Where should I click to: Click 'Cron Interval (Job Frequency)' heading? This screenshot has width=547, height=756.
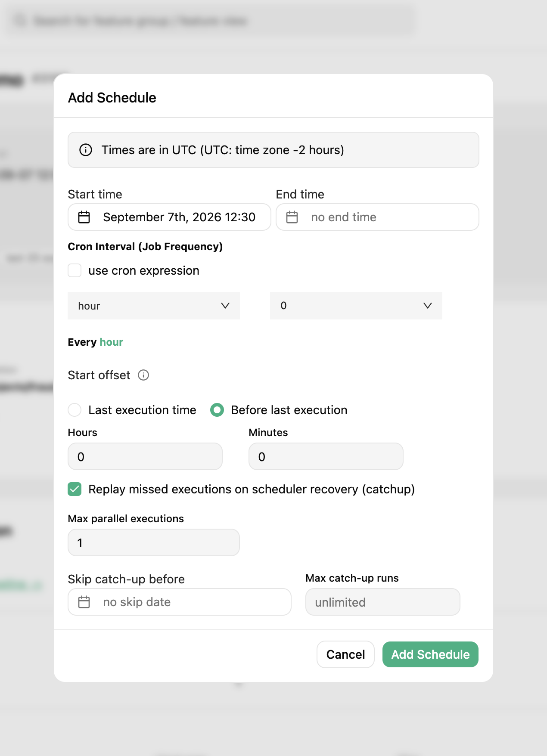click(145, 247)
